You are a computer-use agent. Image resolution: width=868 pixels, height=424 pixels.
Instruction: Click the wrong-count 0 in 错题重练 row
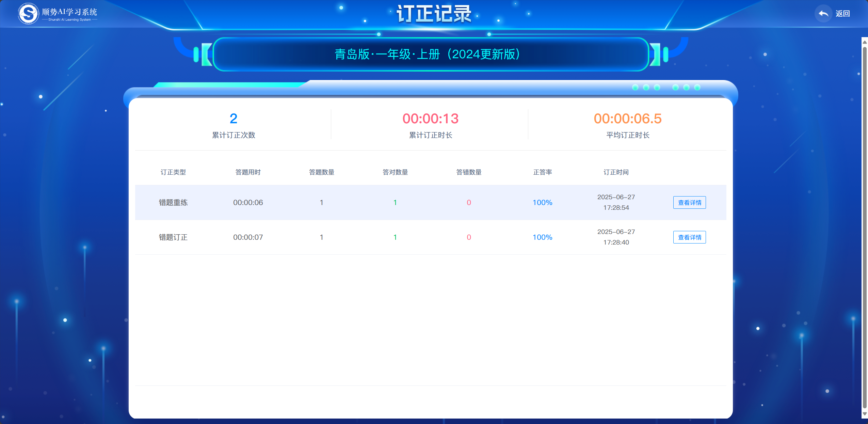click(x=469, y=203)
